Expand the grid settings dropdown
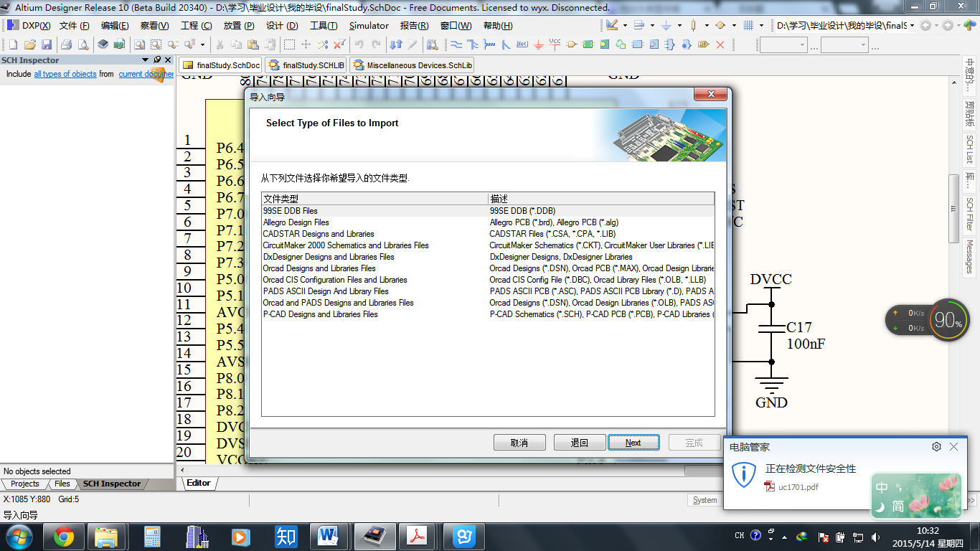The height and width of the screenshot is (551, 980). pyautogui.click(x=761, y=25)
